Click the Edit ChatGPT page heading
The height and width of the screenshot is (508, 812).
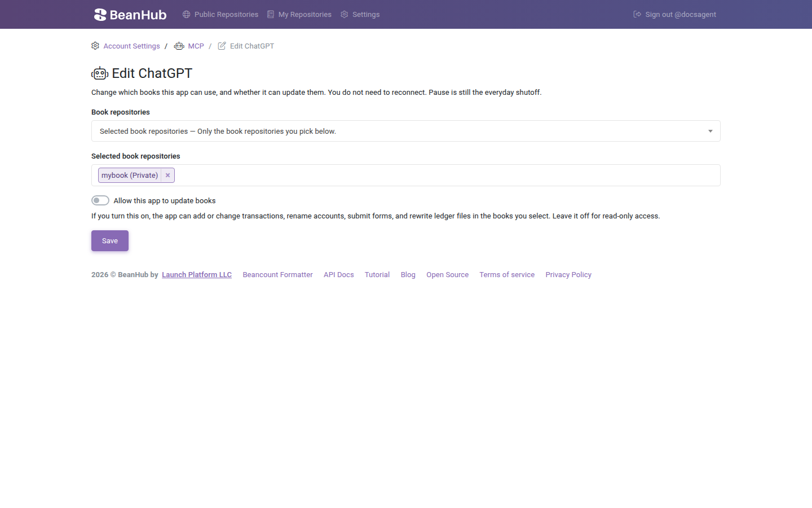click(x=152, y=73)
